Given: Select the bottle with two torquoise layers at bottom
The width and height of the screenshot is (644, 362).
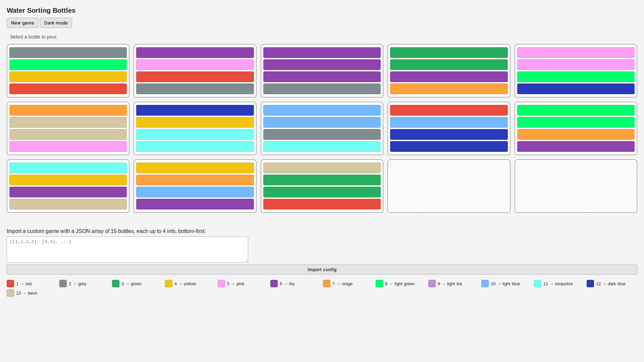Looking at the screenshot, I should coord(195,128).
